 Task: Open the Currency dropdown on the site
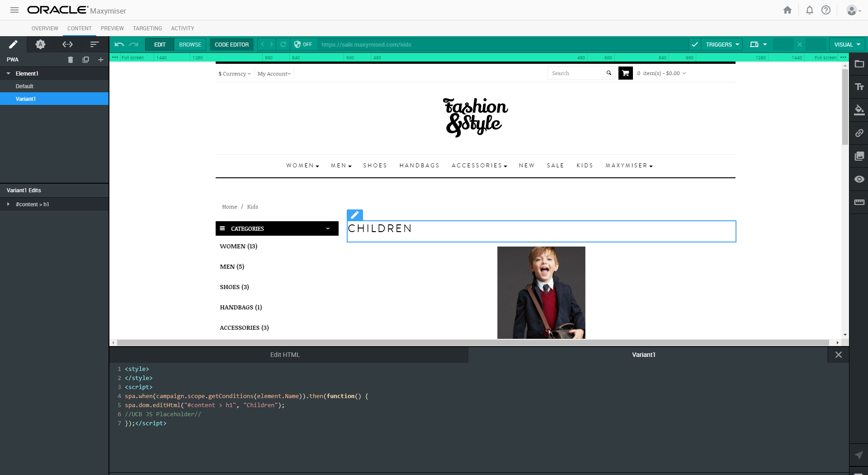click(235, 74)
